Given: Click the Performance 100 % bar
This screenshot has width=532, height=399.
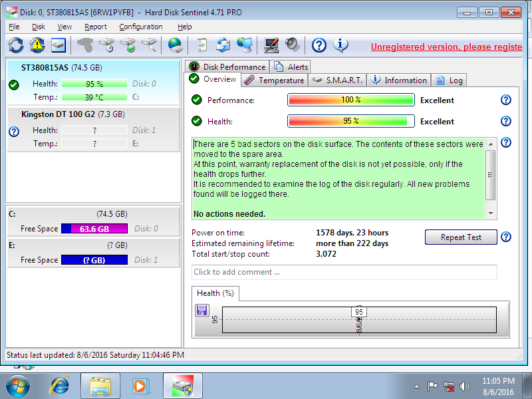Looking at the screenshot, I should point(351,100).
